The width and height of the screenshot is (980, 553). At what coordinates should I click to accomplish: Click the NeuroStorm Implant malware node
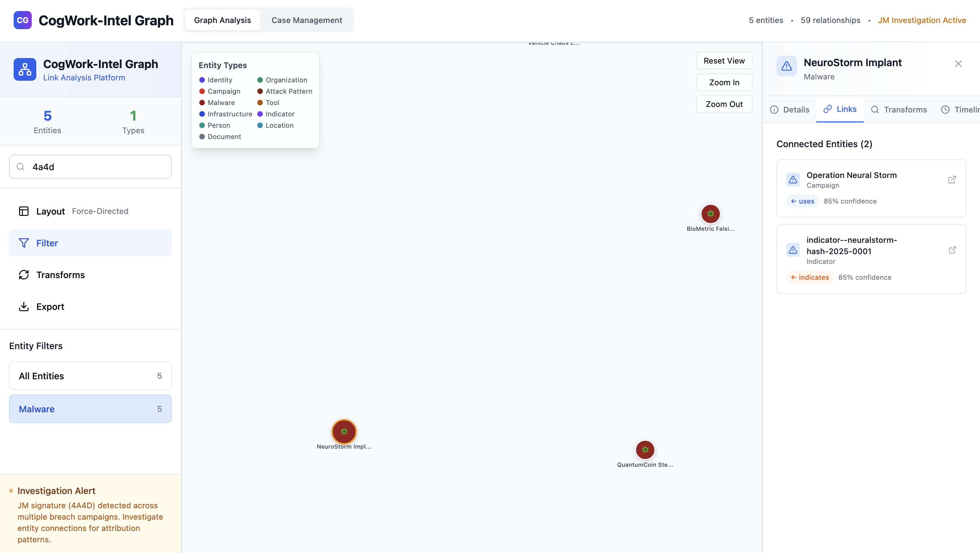tap(344, 431)
